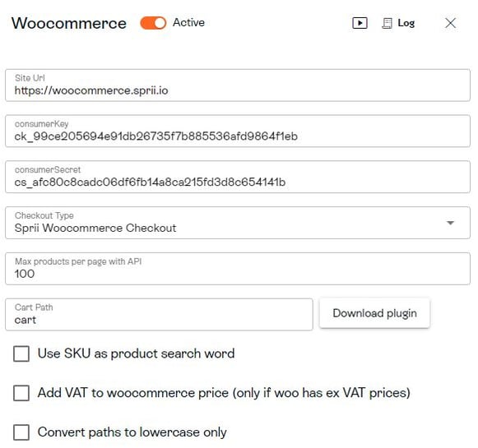Close the Woocommerce settings panel
Image resolution: width=478 pixels, height=448 pixels.
[450, 23]
